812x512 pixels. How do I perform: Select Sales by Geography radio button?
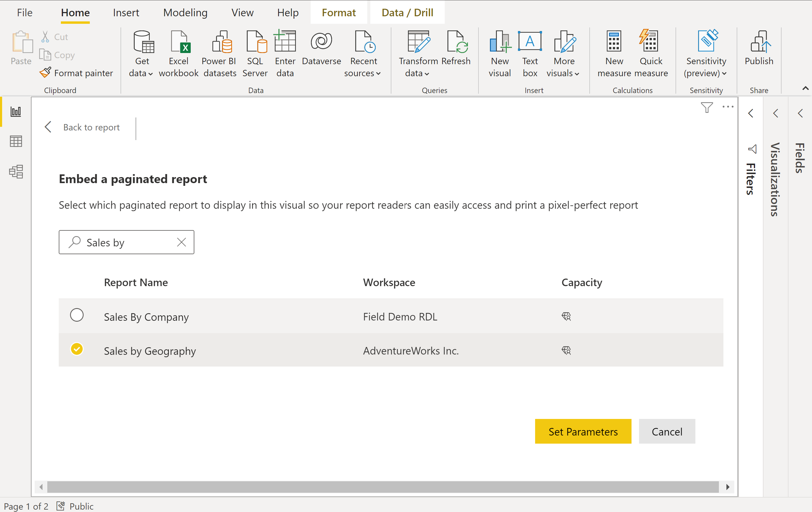[76, 350]
